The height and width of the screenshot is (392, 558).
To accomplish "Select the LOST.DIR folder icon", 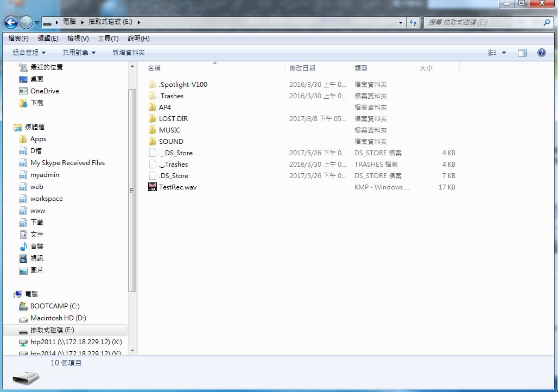I will (x=153, y=118).
